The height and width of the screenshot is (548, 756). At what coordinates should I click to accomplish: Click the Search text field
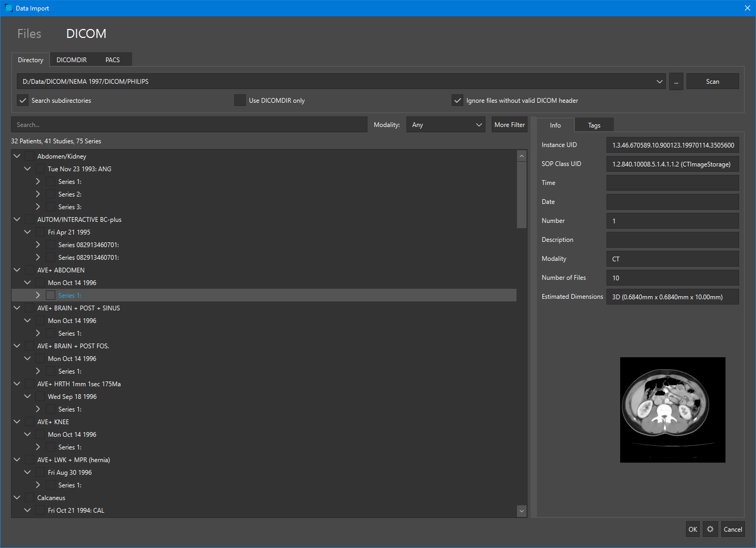(190, 125)
